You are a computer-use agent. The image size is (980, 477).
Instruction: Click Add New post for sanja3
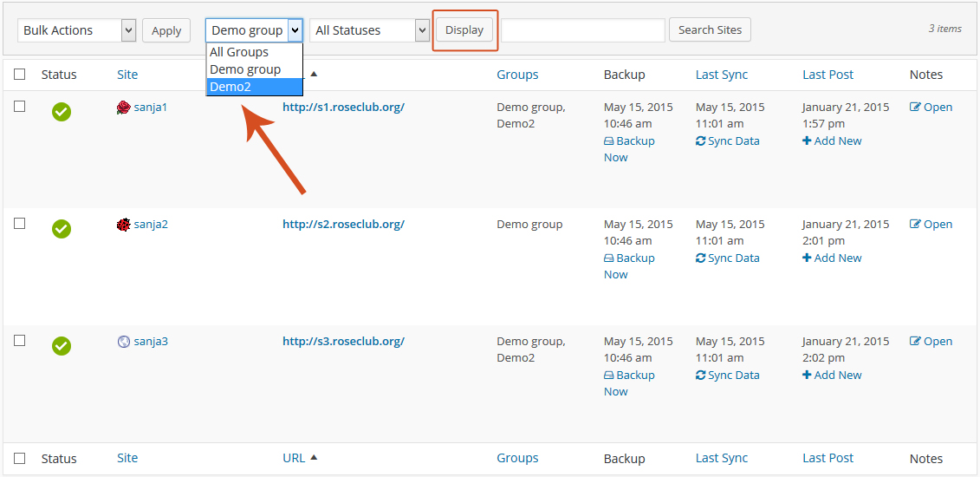pyautogui.click(x=832, y=376)
